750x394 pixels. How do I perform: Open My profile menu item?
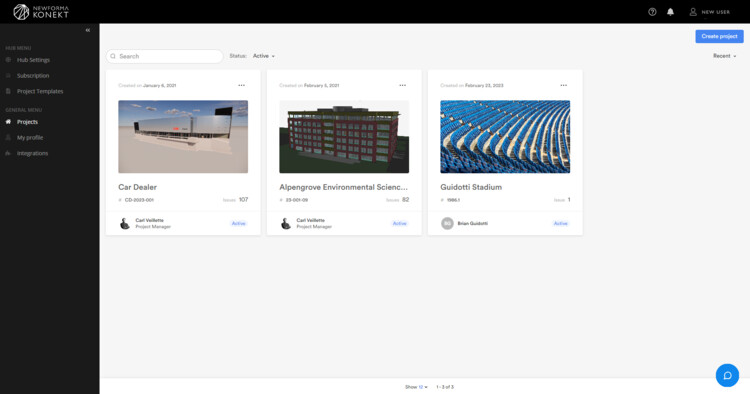tap(30, 138)
